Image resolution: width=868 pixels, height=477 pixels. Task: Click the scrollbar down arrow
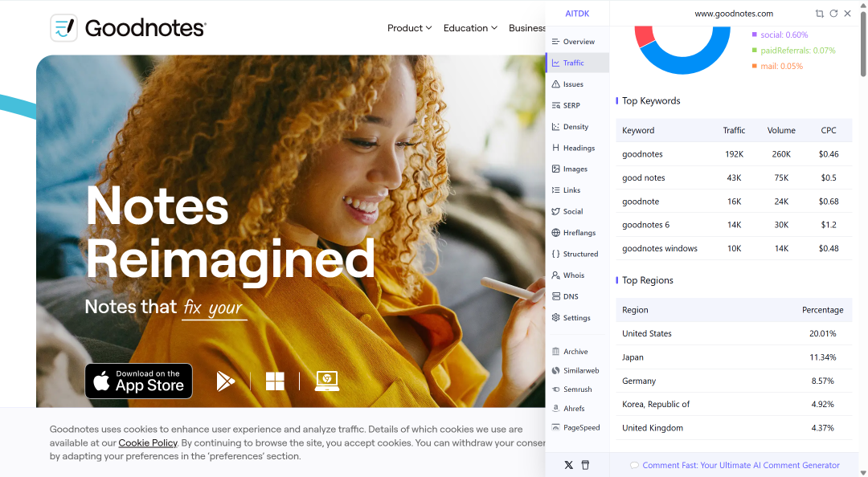pos(863,472)
